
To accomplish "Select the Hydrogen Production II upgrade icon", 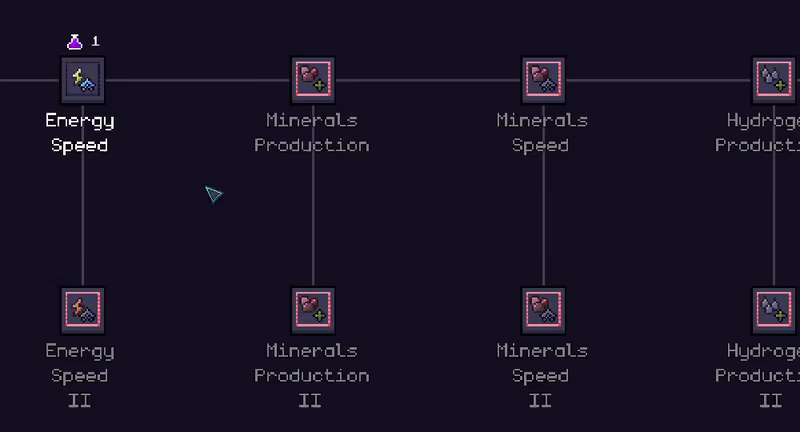I will [x=774, y=310].
